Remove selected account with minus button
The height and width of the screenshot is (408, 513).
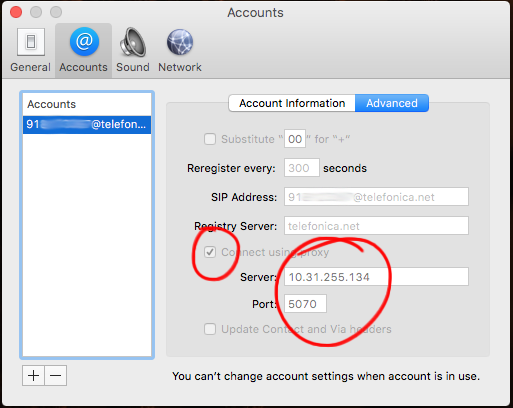56,376
